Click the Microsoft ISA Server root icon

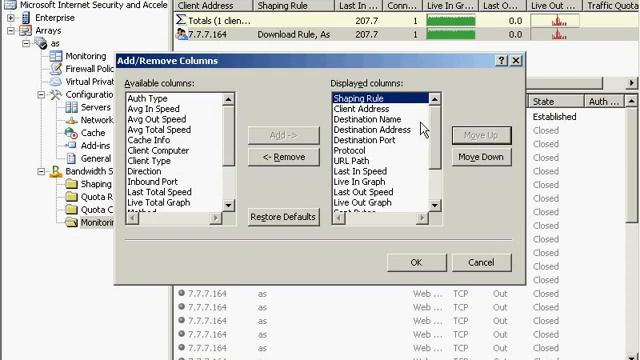pyautogui.click(x=10, y=5)
